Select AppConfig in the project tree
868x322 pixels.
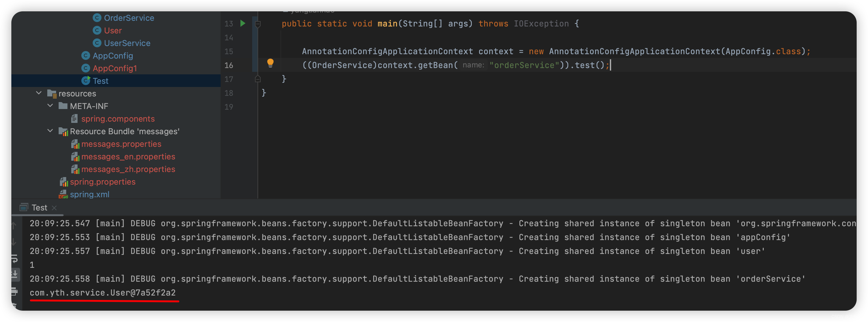click(x=113, y=55)
